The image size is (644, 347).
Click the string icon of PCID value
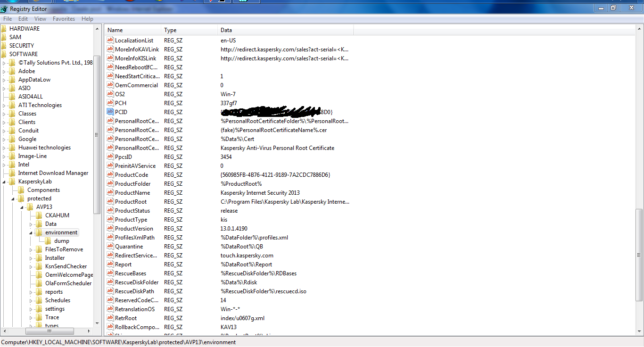tap(110, 112)
